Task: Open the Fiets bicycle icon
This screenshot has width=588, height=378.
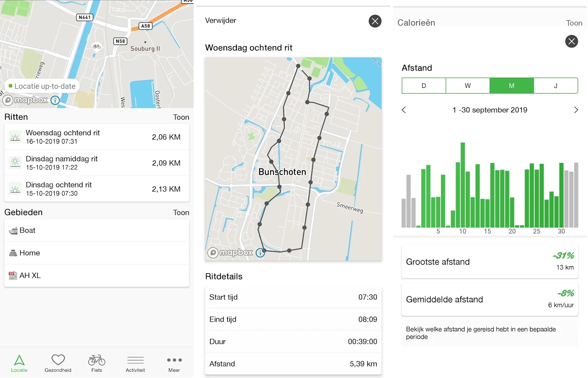Action: pos(96,360)
